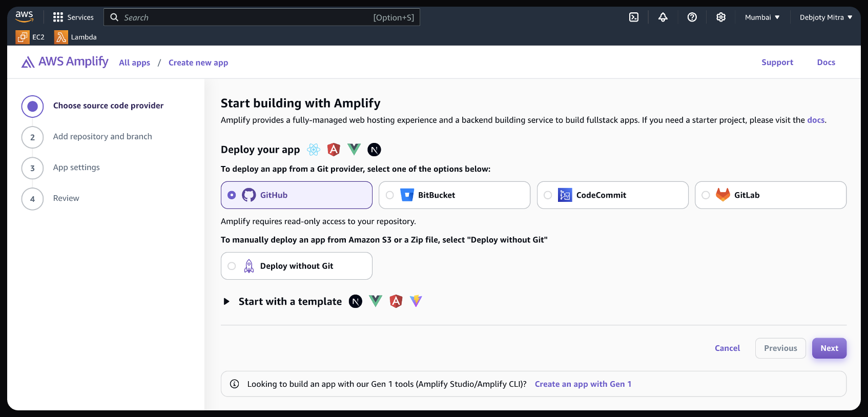Screen dimensions: 868x417
Task: Open the Support link
Action: click(777, 62)
